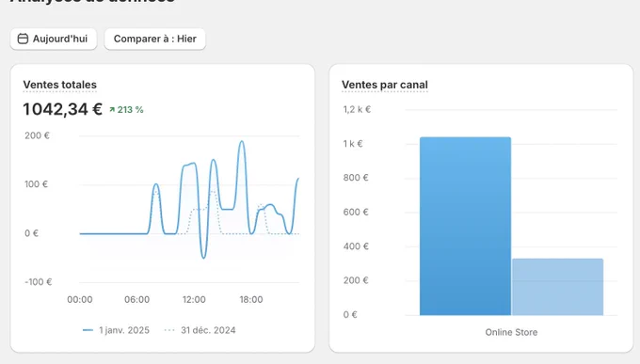Toggle the 31 déc. 2024 legend entry

point(200,330)
